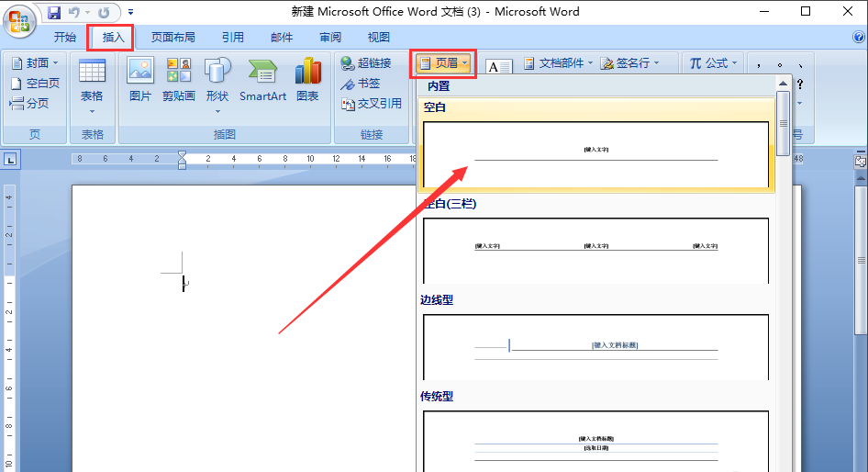Open the quick access toolbar customize arrow
The height and width of the screenshot is (472, 868).
pos(130,12)
